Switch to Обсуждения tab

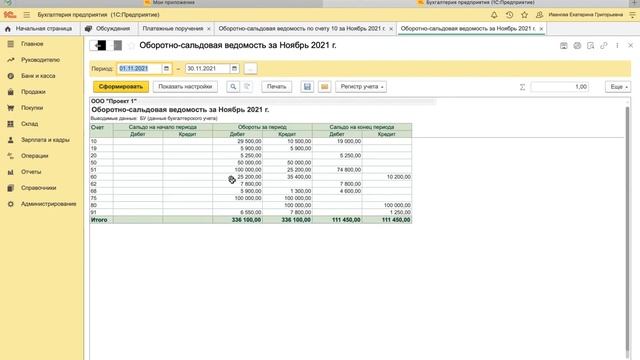point(108,29)
